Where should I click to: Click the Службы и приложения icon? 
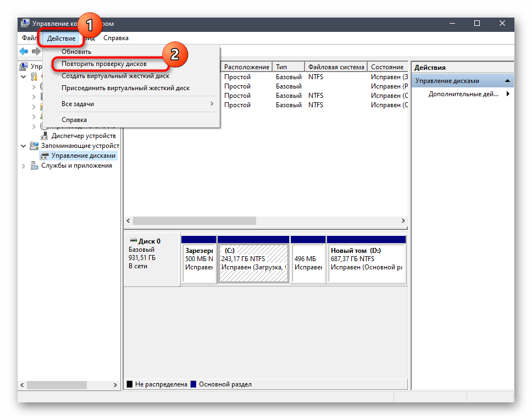(35, 165)
